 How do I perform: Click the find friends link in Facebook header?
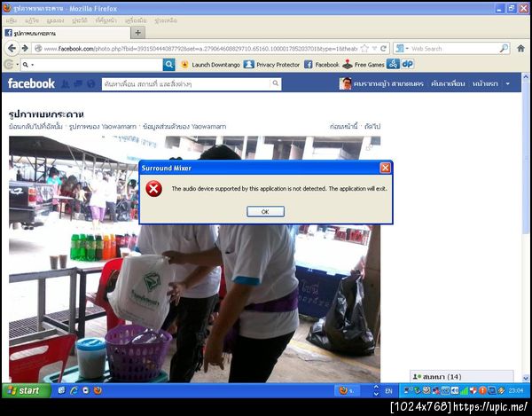tap(448, 83)
